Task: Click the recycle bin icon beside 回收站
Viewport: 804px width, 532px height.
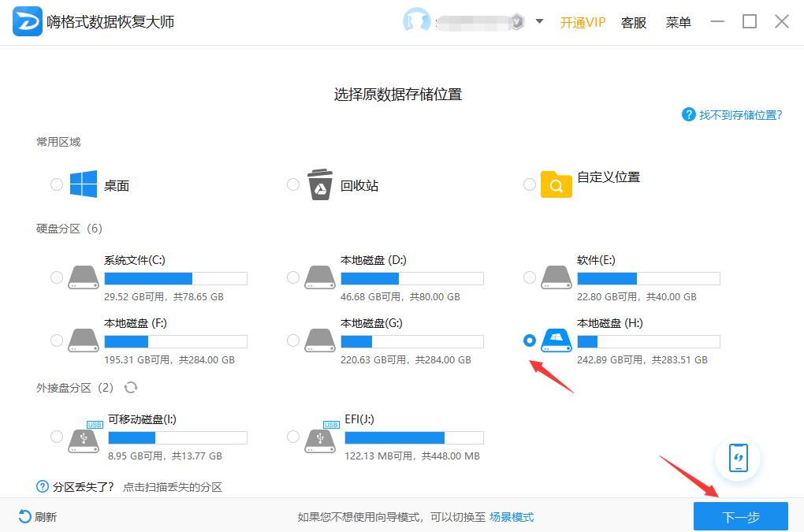Action: pyautogui.click(x=318, y=182)
